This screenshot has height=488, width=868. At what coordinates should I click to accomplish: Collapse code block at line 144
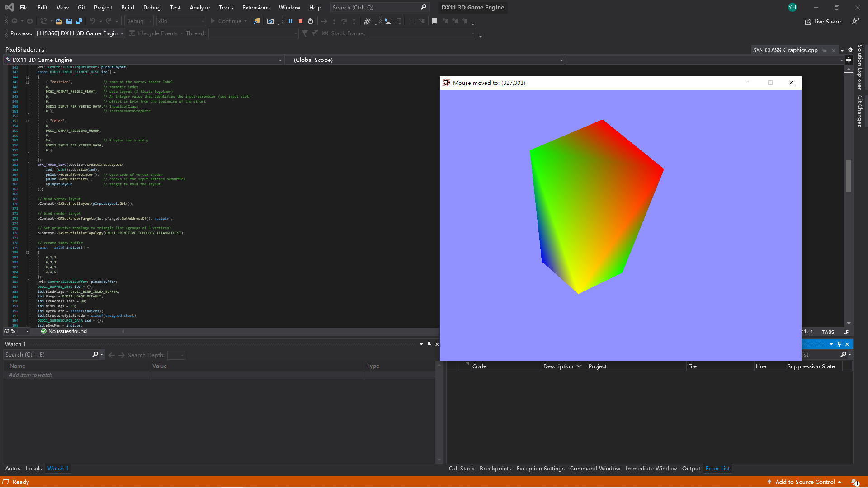point(28,77)
